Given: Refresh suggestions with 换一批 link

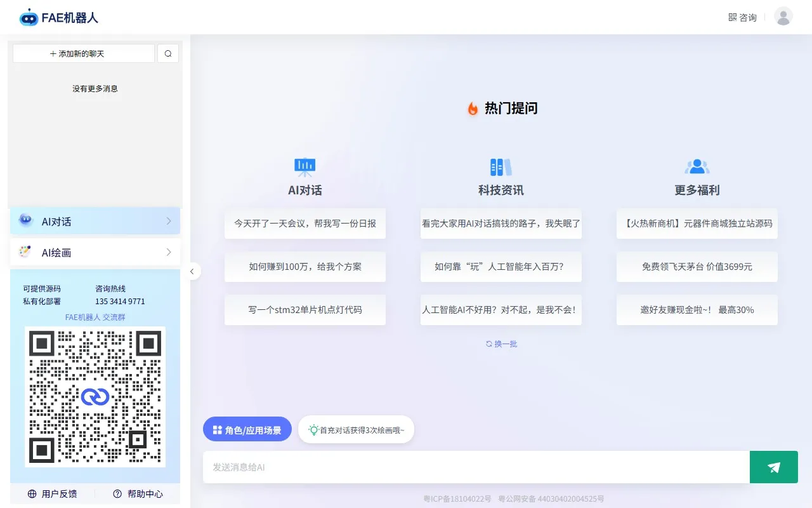Looking at the screenshot, I should click(x=501, y=344).
